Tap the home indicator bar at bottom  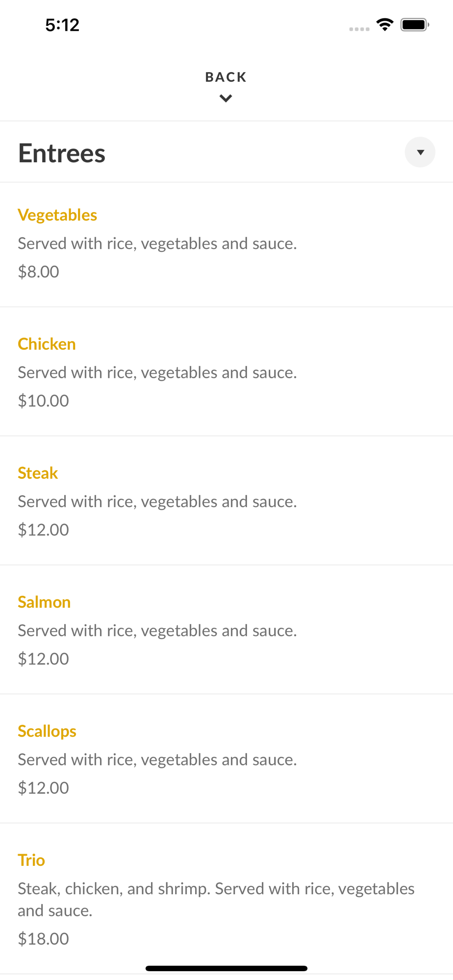[226, 968]
